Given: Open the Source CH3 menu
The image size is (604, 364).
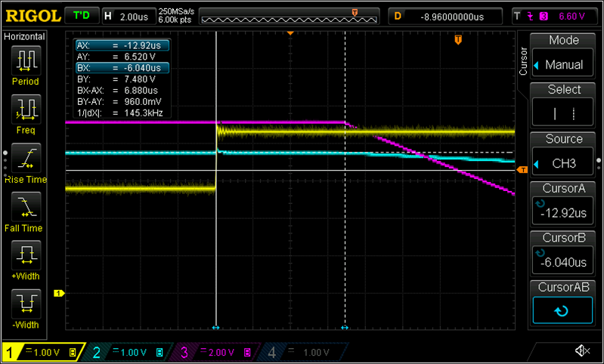Looking at the screenshot, I should click(x=564, y=155).
